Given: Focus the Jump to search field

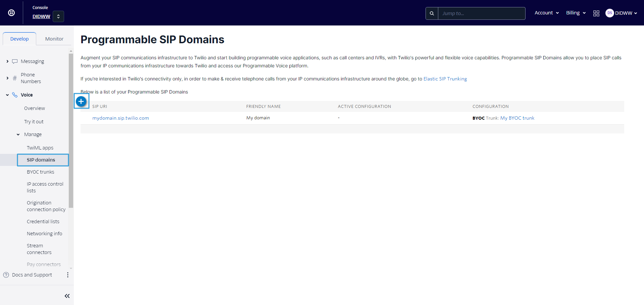Looking at the screenshot, I should click(x=482, y=13).
